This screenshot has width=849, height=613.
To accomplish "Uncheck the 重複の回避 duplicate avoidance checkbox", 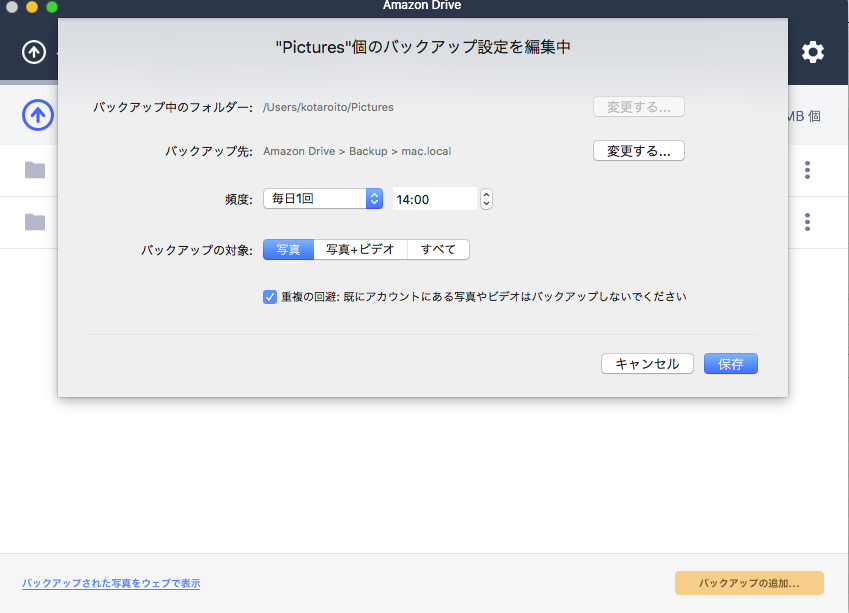I will (x=269, y=297).
